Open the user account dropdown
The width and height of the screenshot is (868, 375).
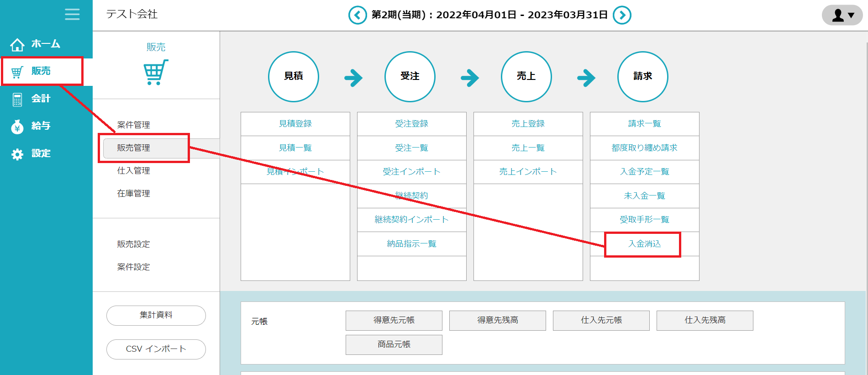pyautogui.click(x=842, y=15)
